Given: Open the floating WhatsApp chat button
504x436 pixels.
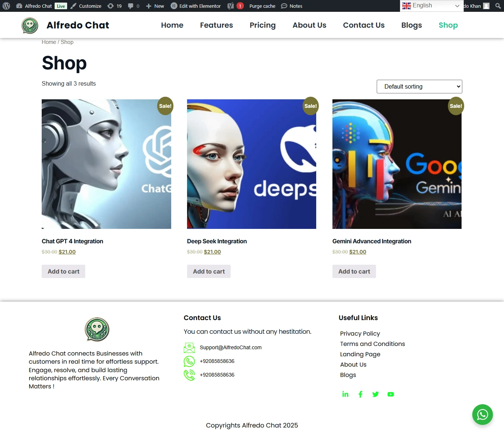Looking at the screenshot, I should click(x=483, y=415).
